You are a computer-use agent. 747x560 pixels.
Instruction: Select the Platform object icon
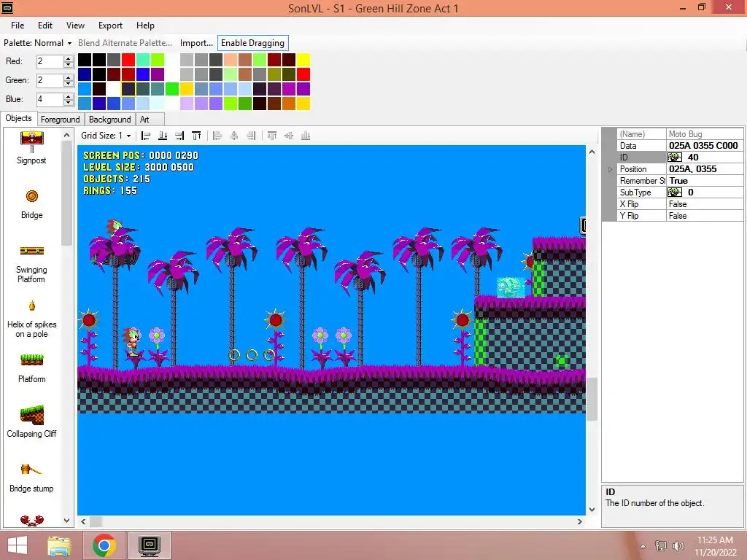tap(32, 360)
